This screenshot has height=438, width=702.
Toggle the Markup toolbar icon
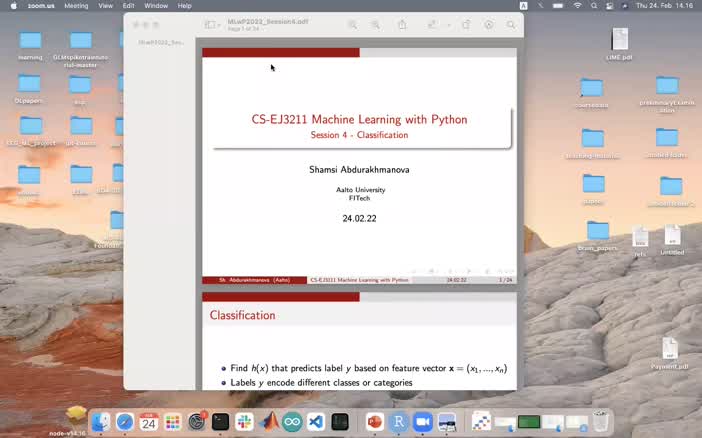(488, 24)
